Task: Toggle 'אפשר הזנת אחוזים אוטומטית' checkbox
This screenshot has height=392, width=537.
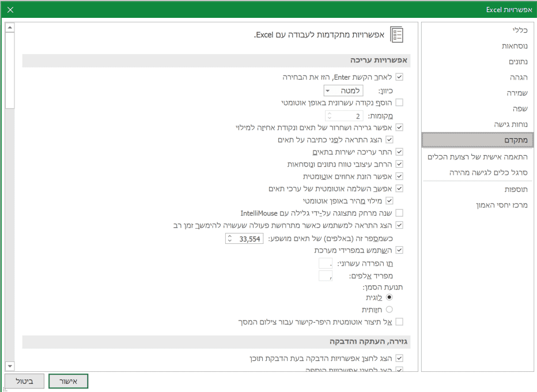Action: [399, 176]
